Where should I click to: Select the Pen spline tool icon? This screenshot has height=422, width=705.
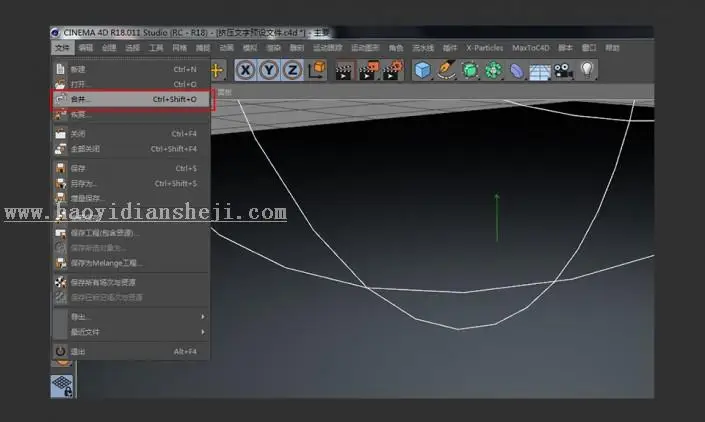click(446, 70)
